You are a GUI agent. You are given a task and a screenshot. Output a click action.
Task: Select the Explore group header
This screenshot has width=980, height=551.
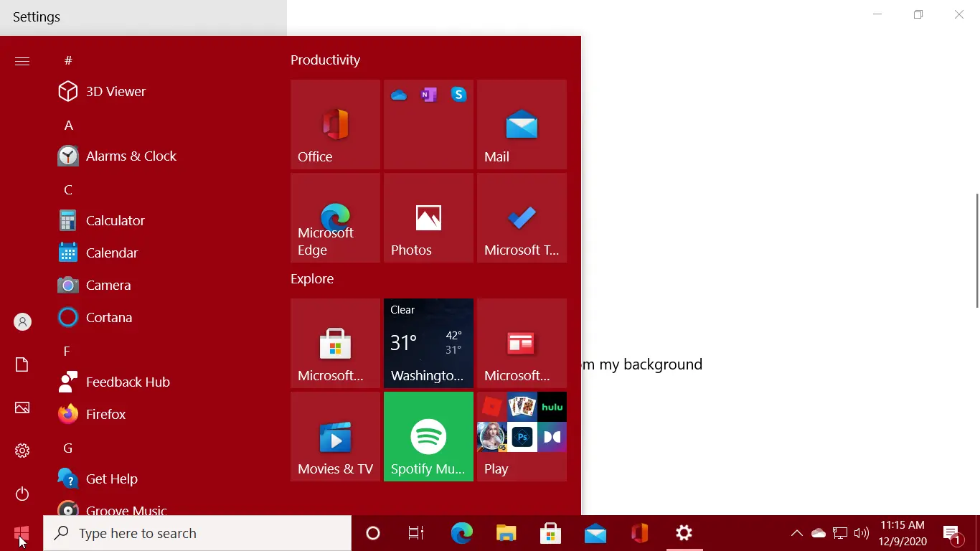312,279
